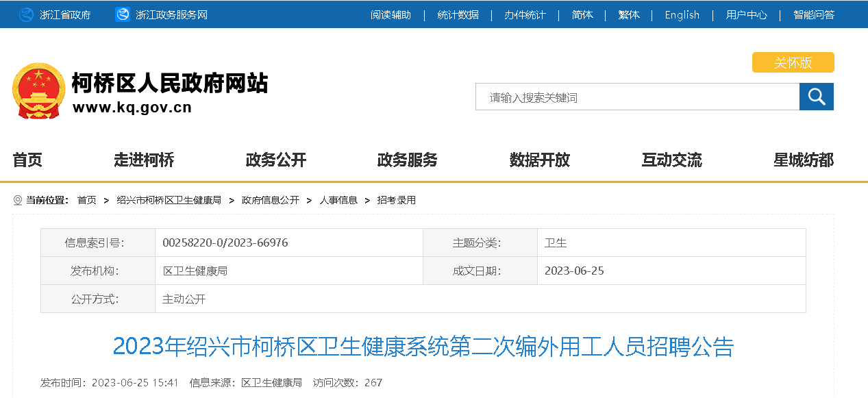Open 用户中心 in top bar
The width and height of the screenshot is (868, 398).
tap(746, 14)
